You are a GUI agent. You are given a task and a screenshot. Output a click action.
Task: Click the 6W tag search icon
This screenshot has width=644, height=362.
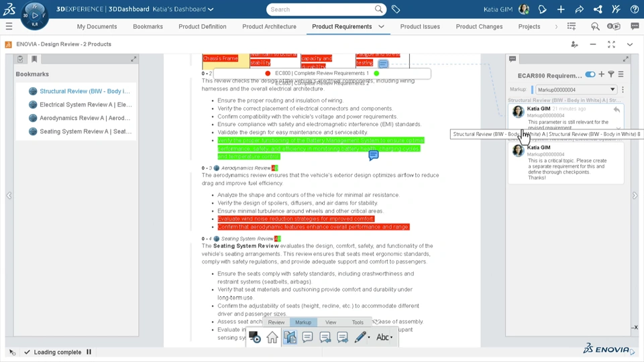pyautogui.click(x=595, y=26)
